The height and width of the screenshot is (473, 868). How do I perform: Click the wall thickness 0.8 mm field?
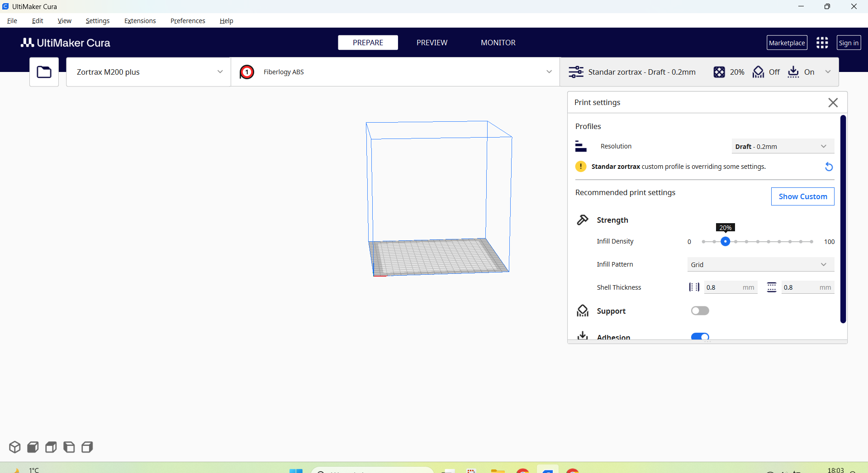click(730, 287)
